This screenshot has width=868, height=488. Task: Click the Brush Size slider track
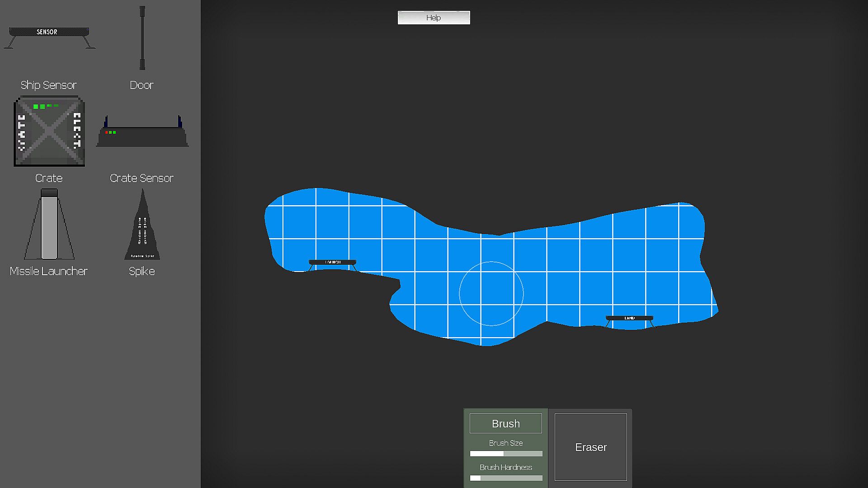point(506,454)
